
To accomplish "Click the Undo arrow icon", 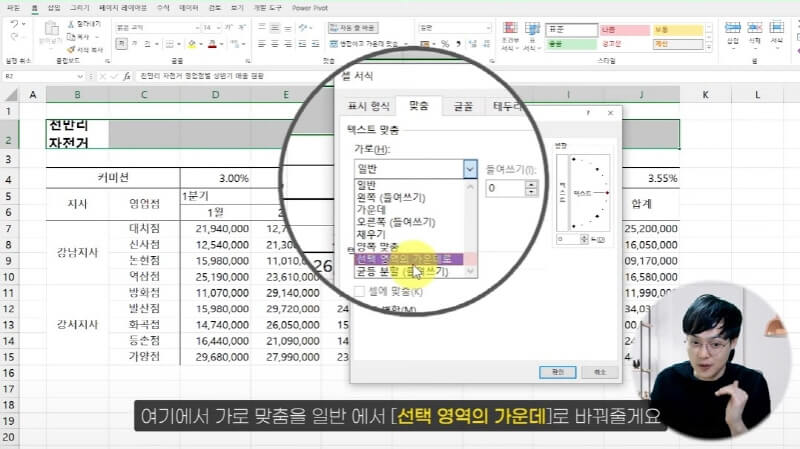I will pyautogui.click(x=14, y=24).
